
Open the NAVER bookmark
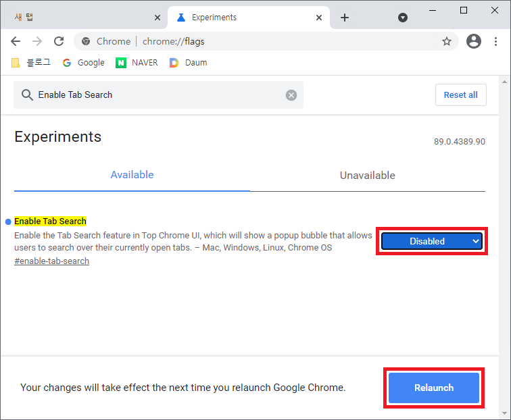pos(137,63)
